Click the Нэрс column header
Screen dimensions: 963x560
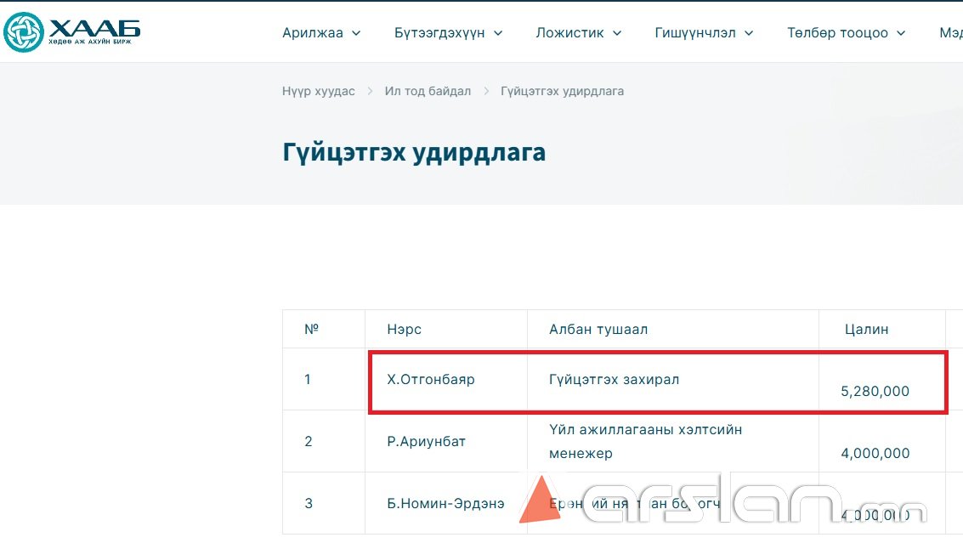(x=404, y=329)
